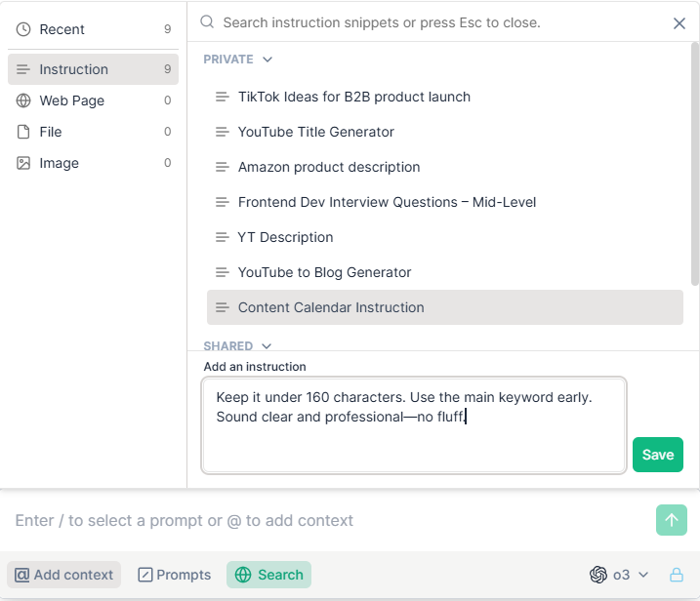
Task: Click the Image picture icon
Action: click(x=23, y=163)
